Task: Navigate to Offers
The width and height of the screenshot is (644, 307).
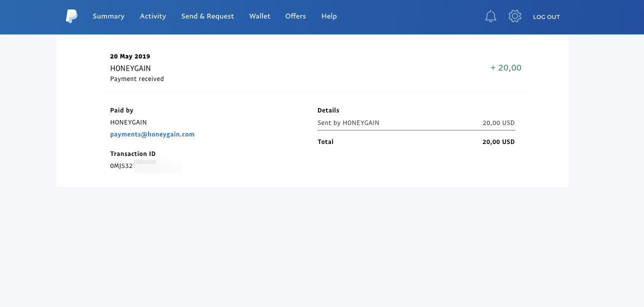Action: pos(295,16)
